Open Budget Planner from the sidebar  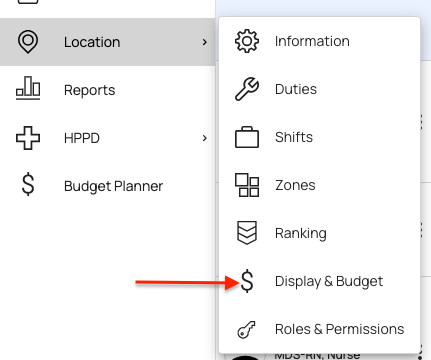click(107, 186)
